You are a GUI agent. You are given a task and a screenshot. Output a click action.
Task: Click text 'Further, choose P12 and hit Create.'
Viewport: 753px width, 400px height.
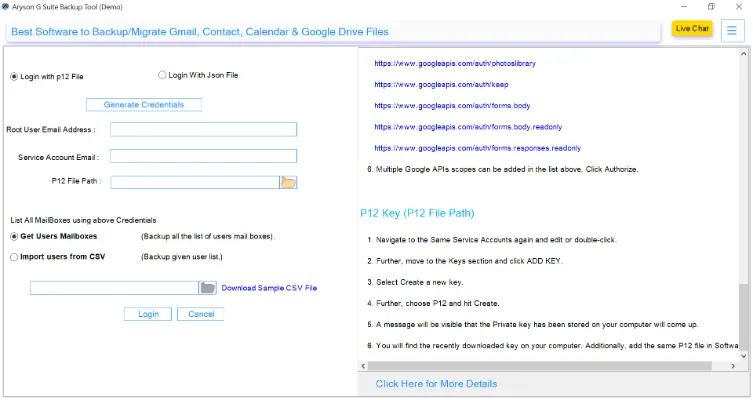pos(437,303)
